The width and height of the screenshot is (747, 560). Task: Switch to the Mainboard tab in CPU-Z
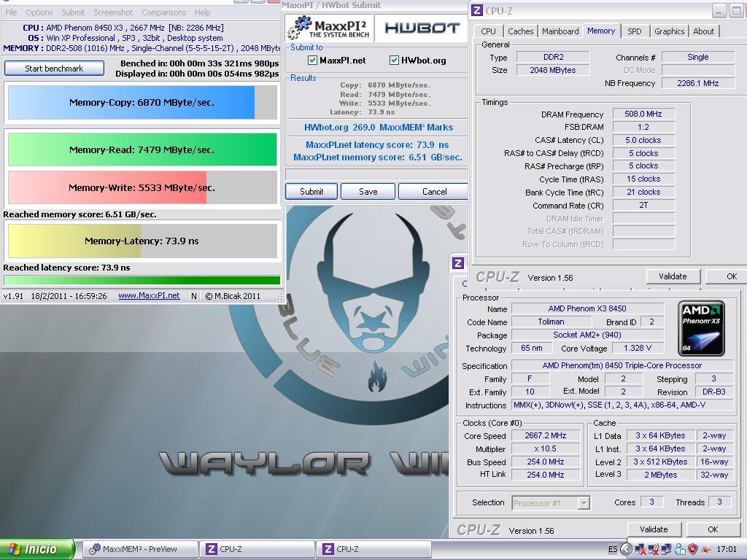pos(560,31)
